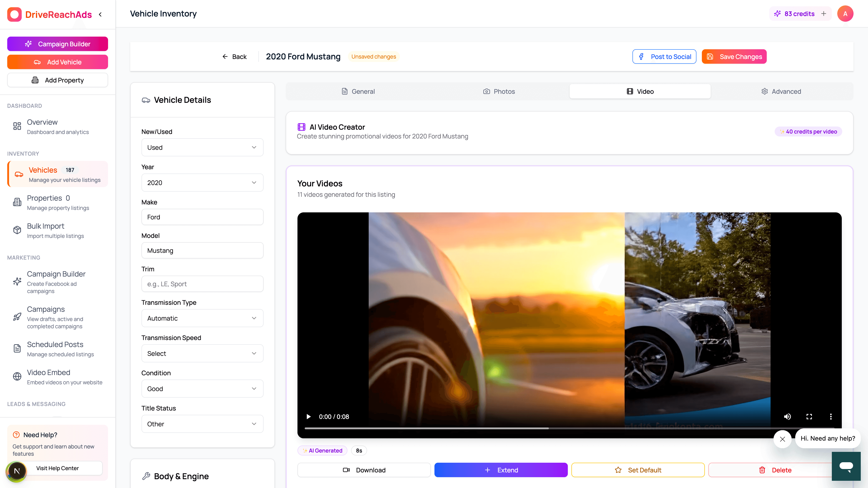Expand the Transmission Speed select

(202, 353)
